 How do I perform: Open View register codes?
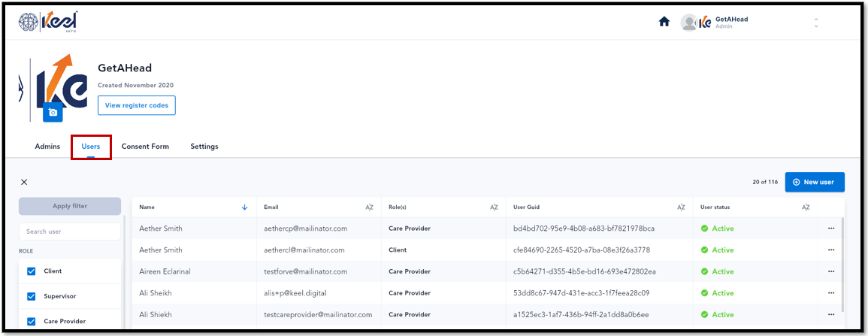coord(137,105)
